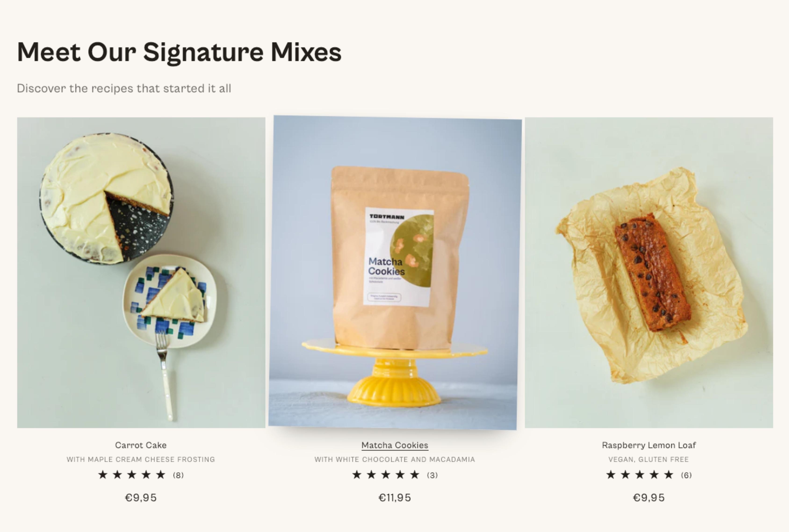Click 'Discover the recipes that started it all'
789x532 pixels.
coord(124,88)
